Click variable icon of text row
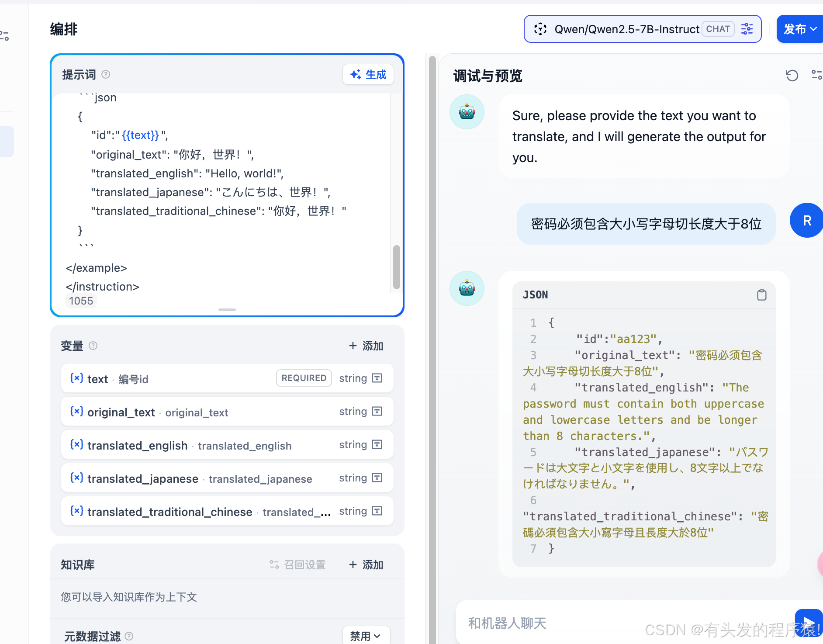Screen dimensions: 823x644 coord(77,378)
